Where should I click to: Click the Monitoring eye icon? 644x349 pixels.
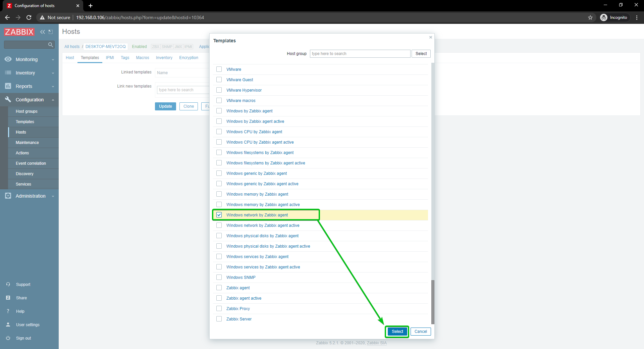[x=8, y=59]
